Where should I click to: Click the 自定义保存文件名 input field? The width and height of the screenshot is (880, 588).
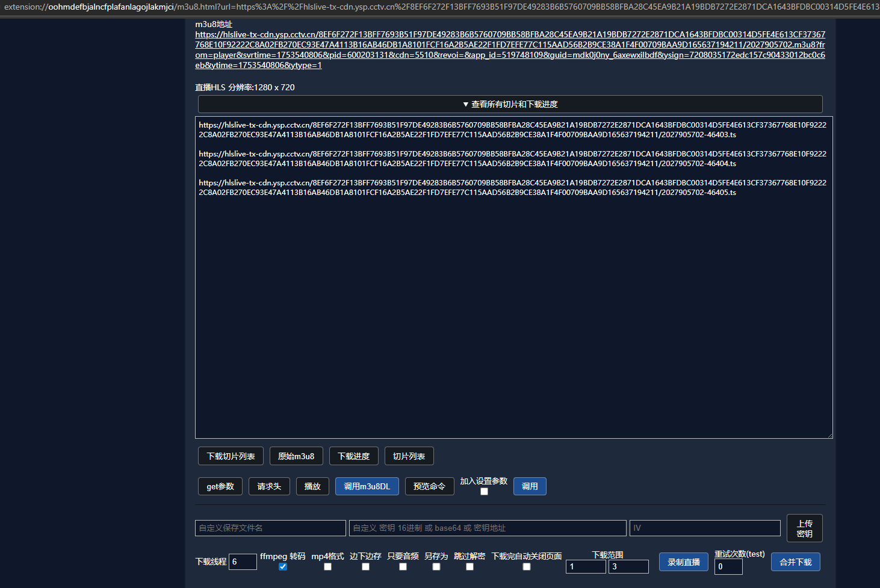[270, 528]
